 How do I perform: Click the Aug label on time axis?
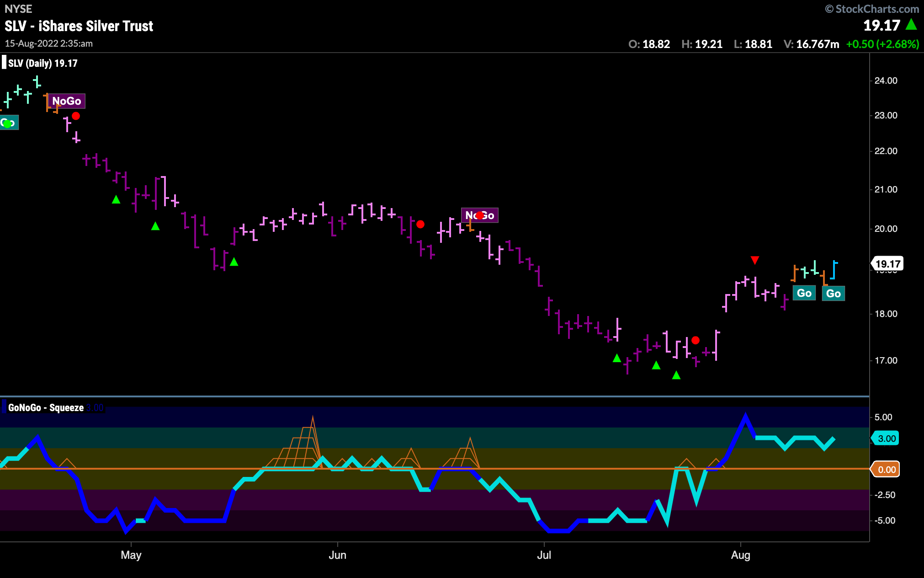(741, 555)
